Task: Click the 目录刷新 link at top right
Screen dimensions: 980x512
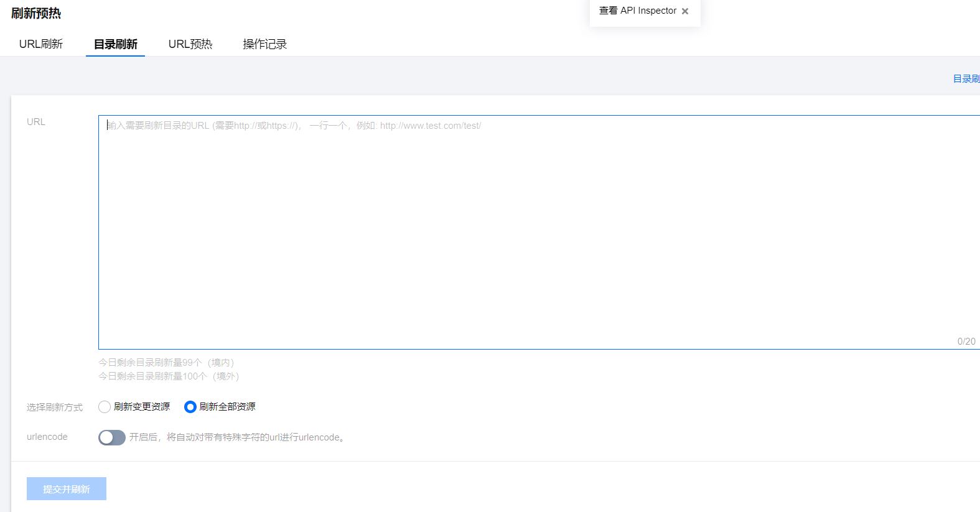Action: pos(966,79)
